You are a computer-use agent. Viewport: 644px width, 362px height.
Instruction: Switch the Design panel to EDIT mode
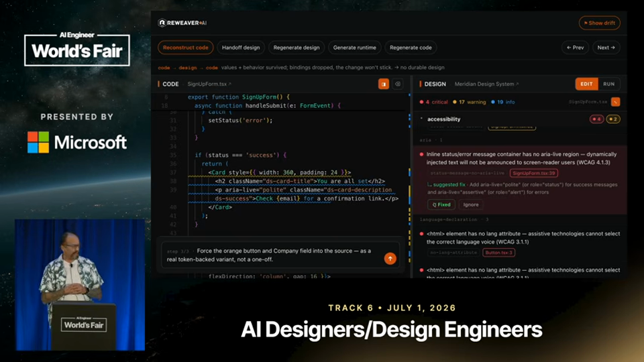coord(586,84)
